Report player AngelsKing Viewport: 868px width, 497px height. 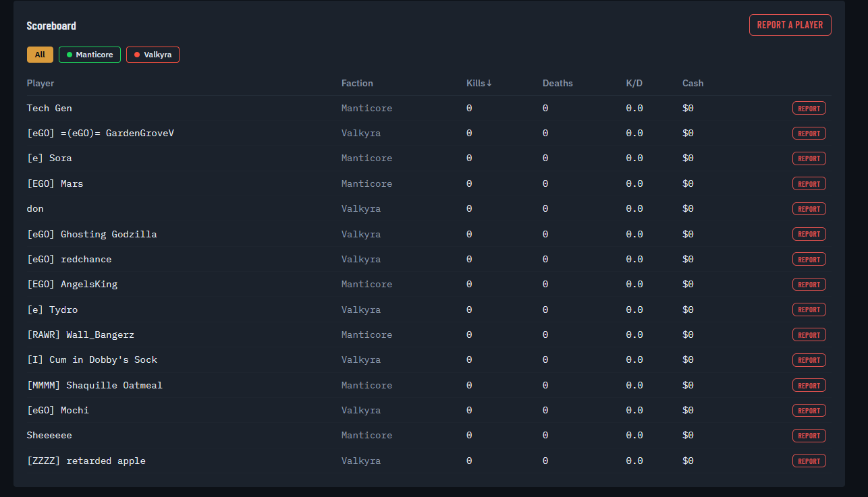point(809,285)
